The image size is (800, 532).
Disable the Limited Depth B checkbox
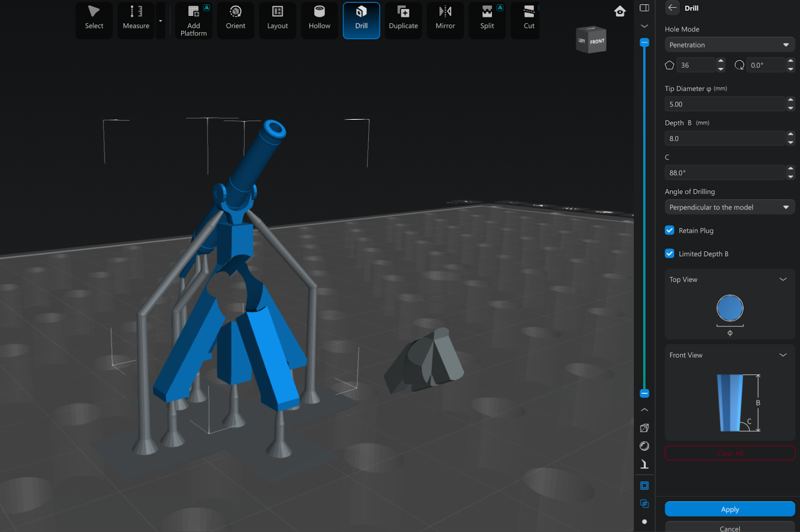tap(670, 254)
